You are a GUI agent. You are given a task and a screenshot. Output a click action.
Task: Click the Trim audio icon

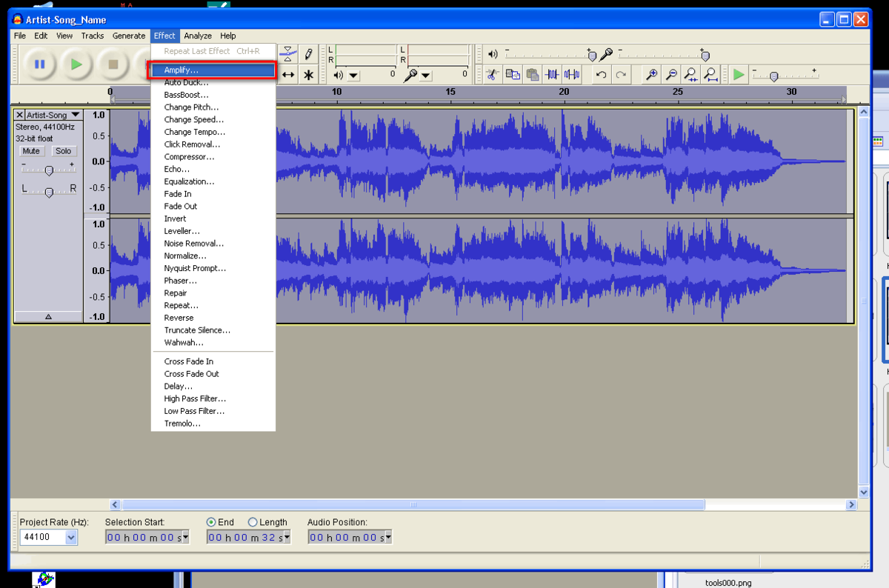(552, 74)
